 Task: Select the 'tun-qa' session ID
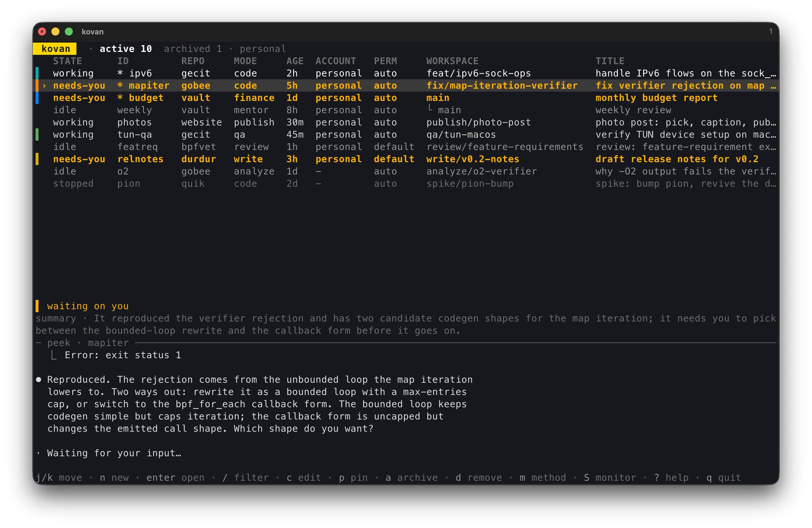point(134,135)
